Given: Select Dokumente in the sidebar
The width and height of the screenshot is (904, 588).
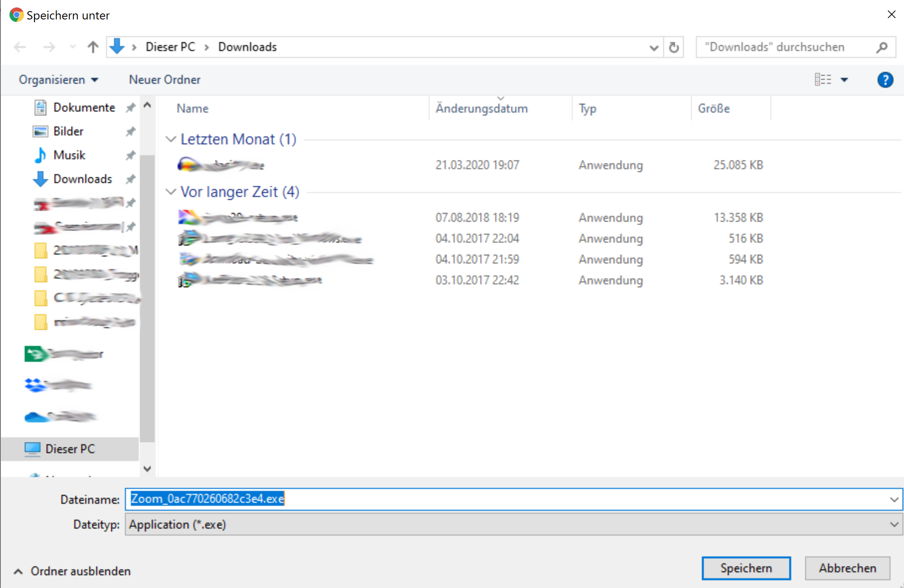Looking at the screenshot, I should click(x=84, y=107).
